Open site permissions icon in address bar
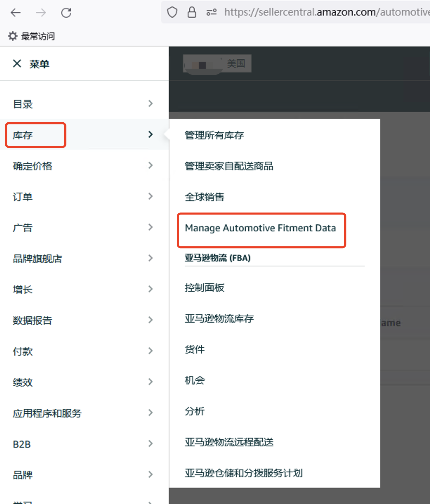 (x=211, y=13)
